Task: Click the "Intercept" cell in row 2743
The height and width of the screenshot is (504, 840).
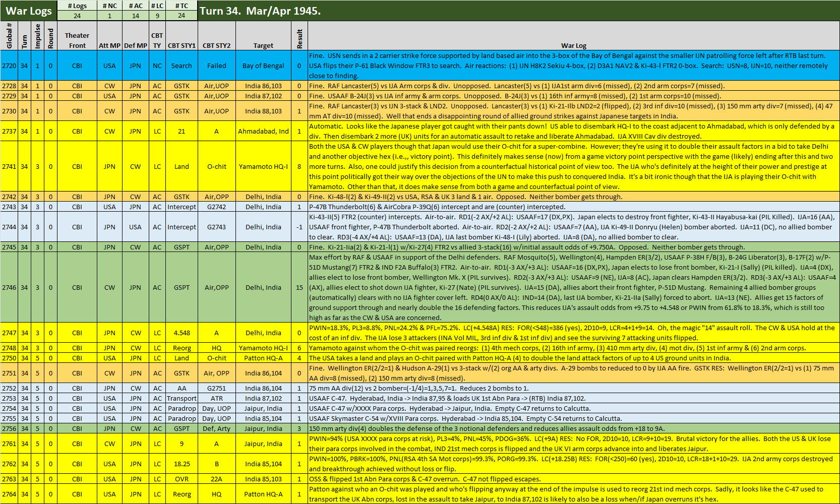Action: pyautogui.click(x=182, y=207)
